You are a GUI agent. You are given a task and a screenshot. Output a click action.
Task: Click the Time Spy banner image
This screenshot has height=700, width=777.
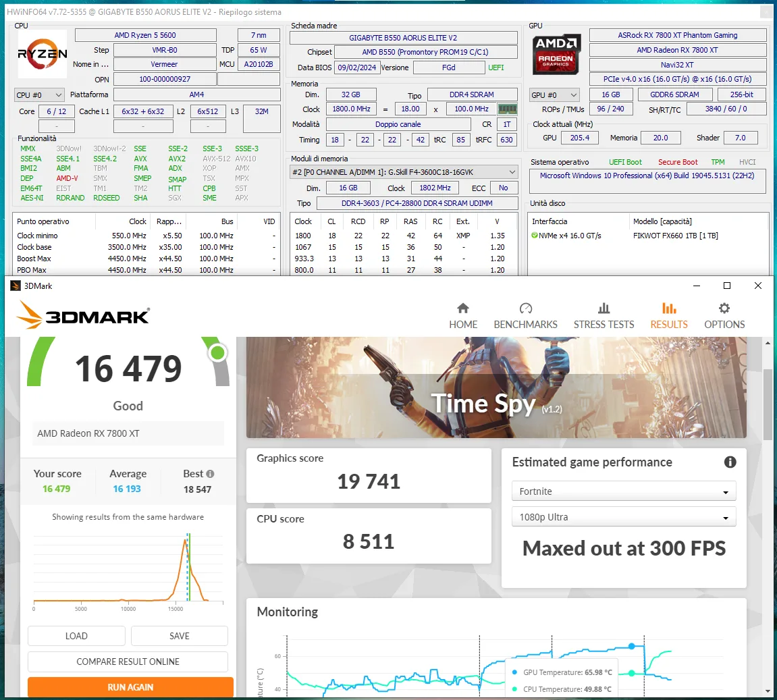pos(496,387)
